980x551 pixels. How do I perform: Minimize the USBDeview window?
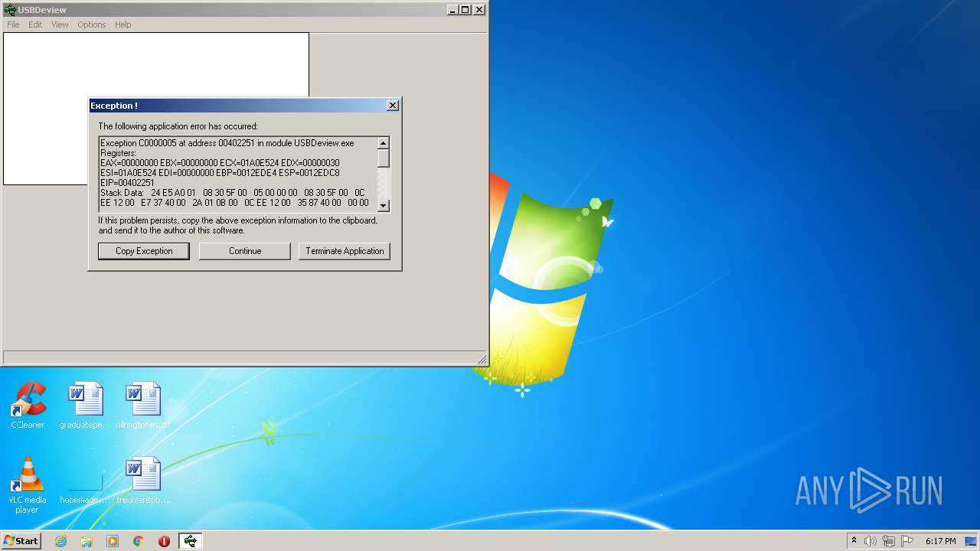pyautogui.click(x=452, y=10)
